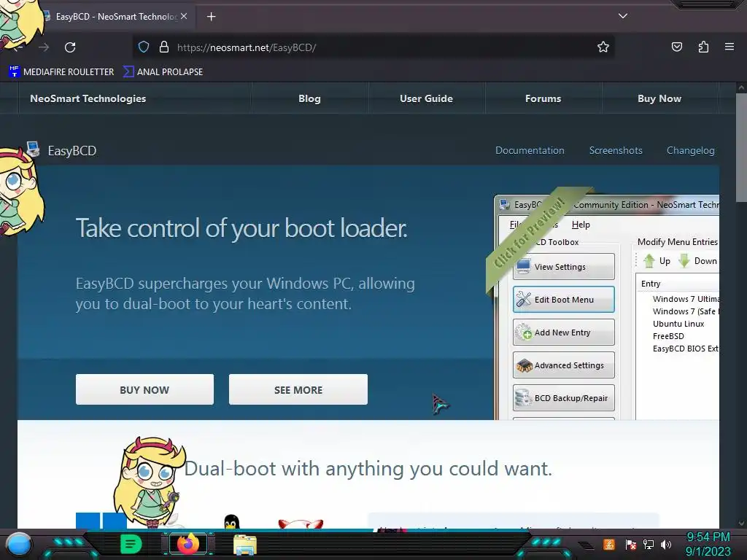Click the Help menu in the preview
This screenshot has height=560, width=747.
580,225
